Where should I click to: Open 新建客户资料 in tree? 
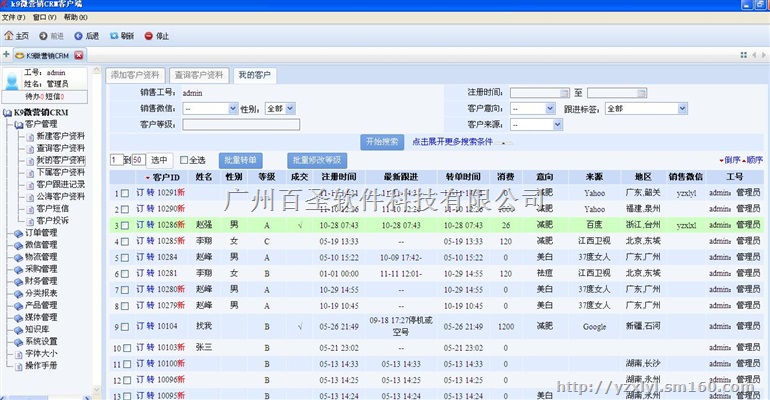coord(60,136)
